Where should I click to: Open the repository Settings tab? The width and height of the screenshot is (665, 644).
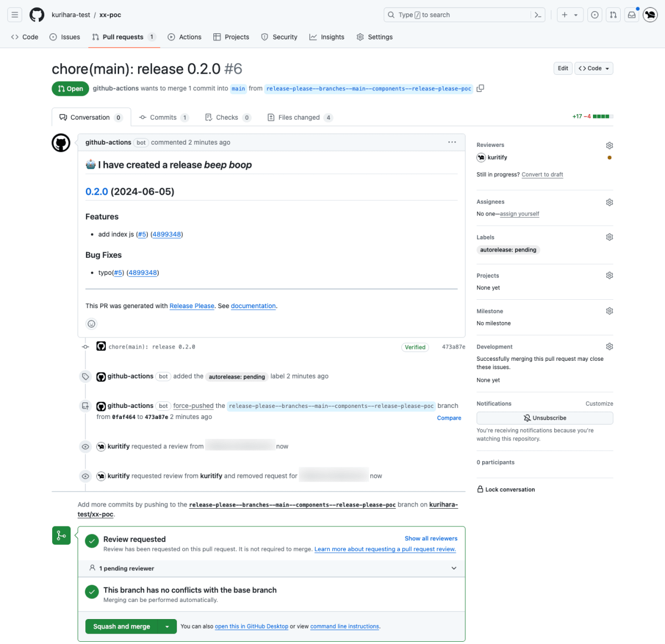[375, 37]
